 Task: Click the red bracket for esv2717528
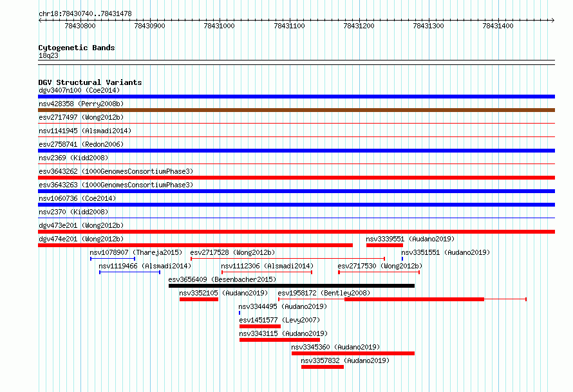coord(288,259)
